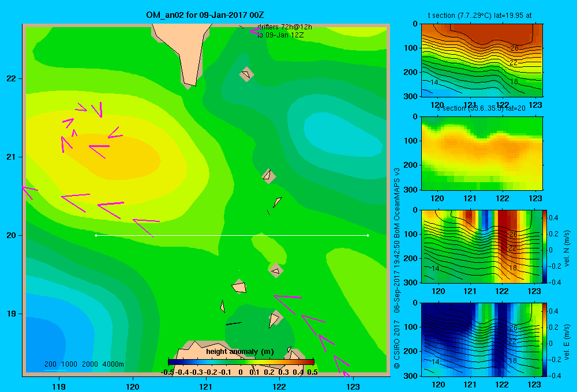577x392 pixels.
Task: Click longitude label 121 under the main map
Action: coord(206,386)
